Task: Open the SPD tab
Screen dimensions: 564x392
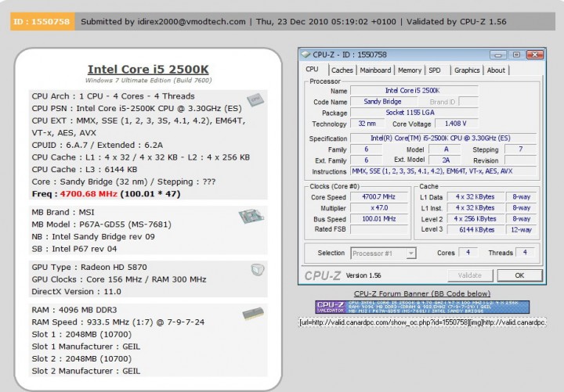Action: pos(435,70)
